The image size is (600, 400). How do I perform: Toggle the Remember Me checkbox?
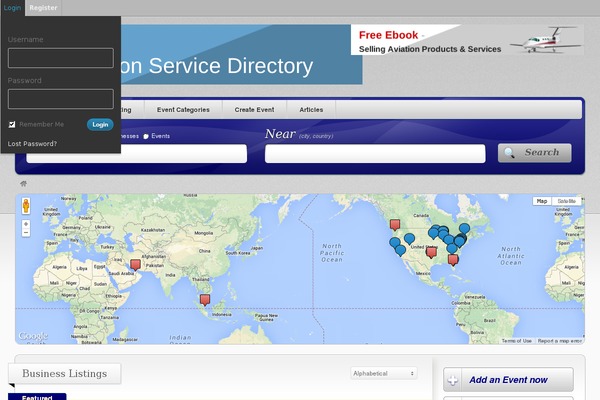pyautogui.click(x=12, y=124)
